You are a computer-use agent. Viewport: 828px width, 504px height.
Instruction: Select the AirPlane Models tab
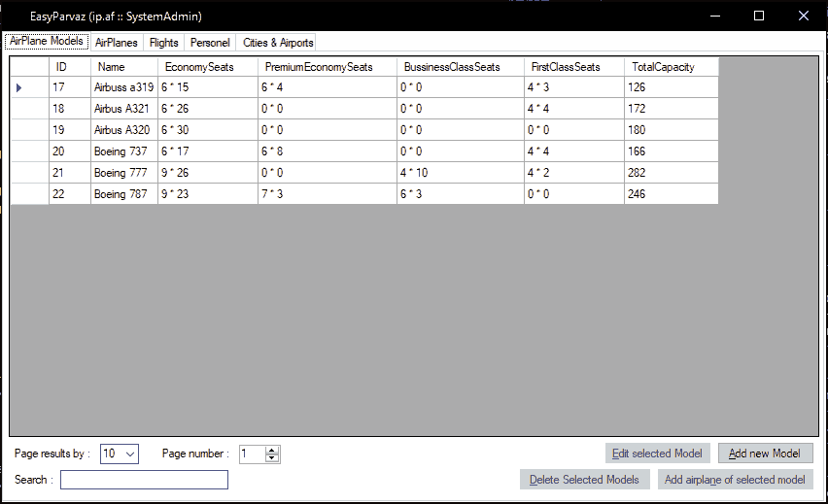[47, 42]
